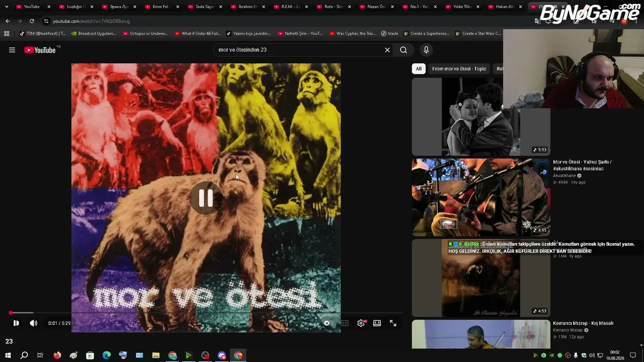Close the Rota tab
Image resolution: width=644 pixels, height=362 pixels.
pyautogui.click(x=349, y=7)
